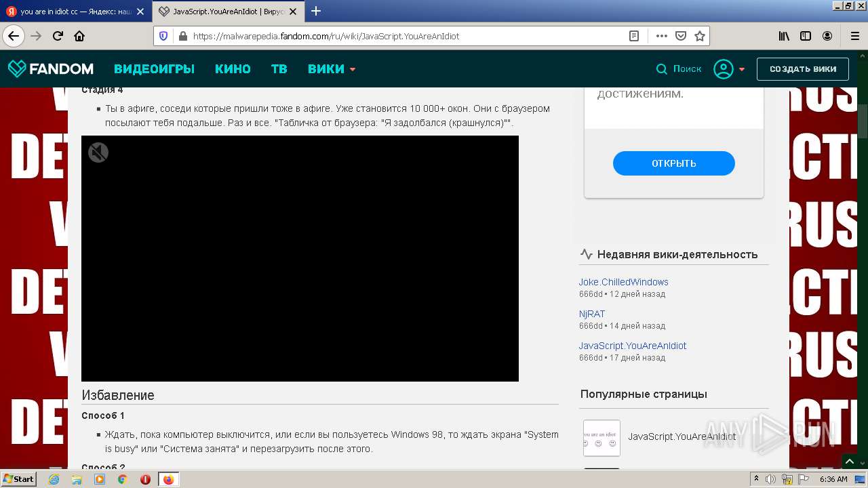Open the Windows Start menu
This screenshot has width=868, height=488.
tap(18, 479)
